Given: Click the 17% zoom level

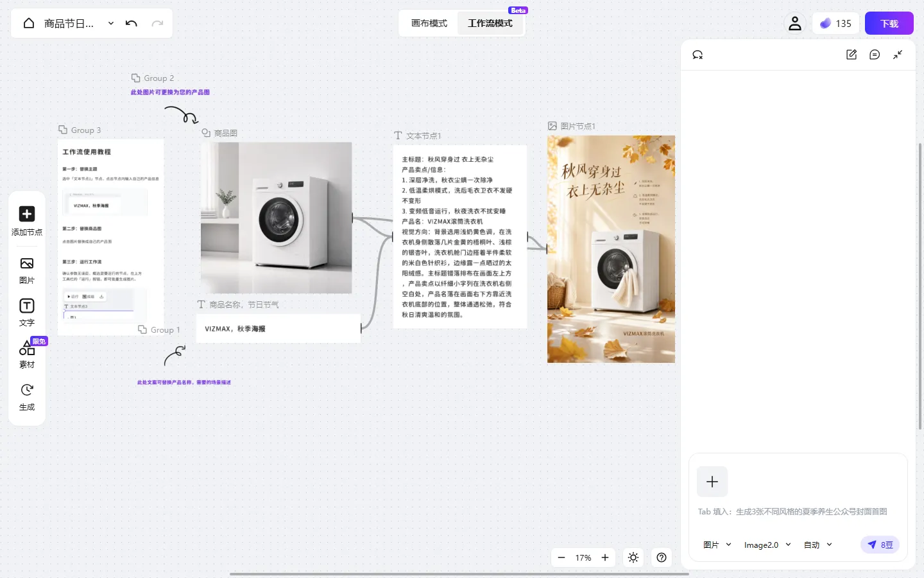Looking at the screenshot, I should (583, 557).
